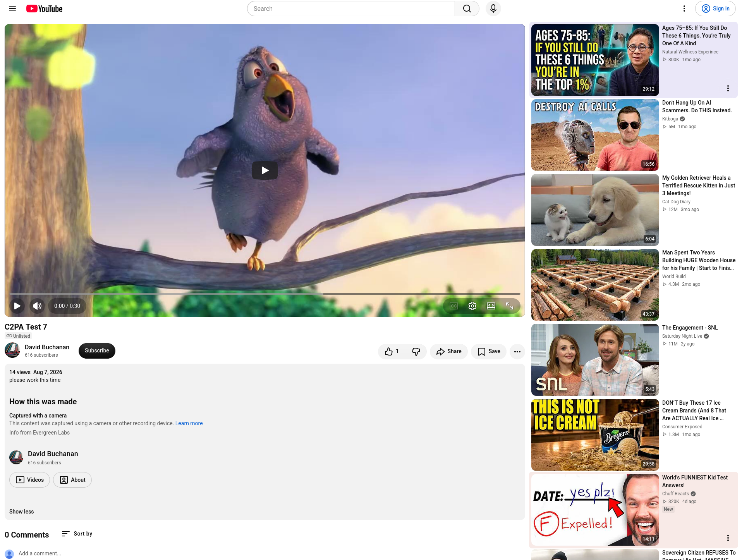Open Learn more about camera capture
Image resolution: width=742 pixels, height=560 pixels.
(x=189, y=423)
